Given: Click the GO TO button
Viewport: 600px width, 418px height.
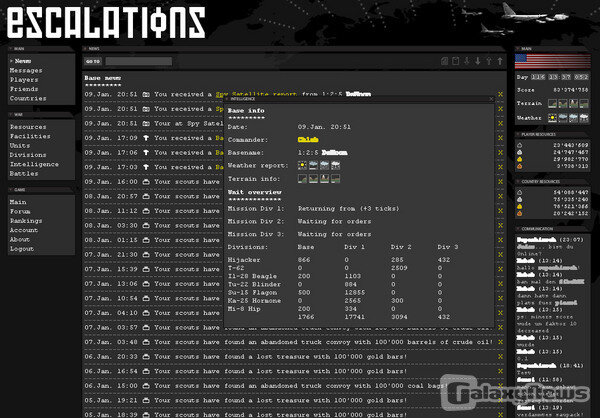Looking at the screenshot, I should pyautogui.click(x=93, y=61).
